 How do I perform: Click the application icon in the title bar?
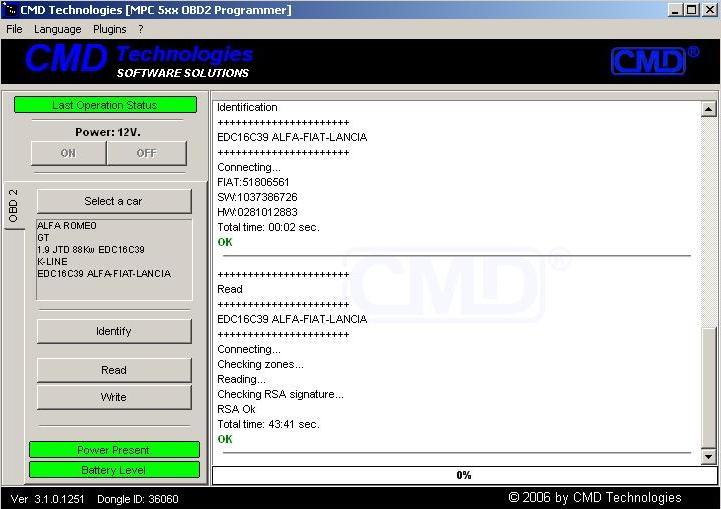pos(10,10)
